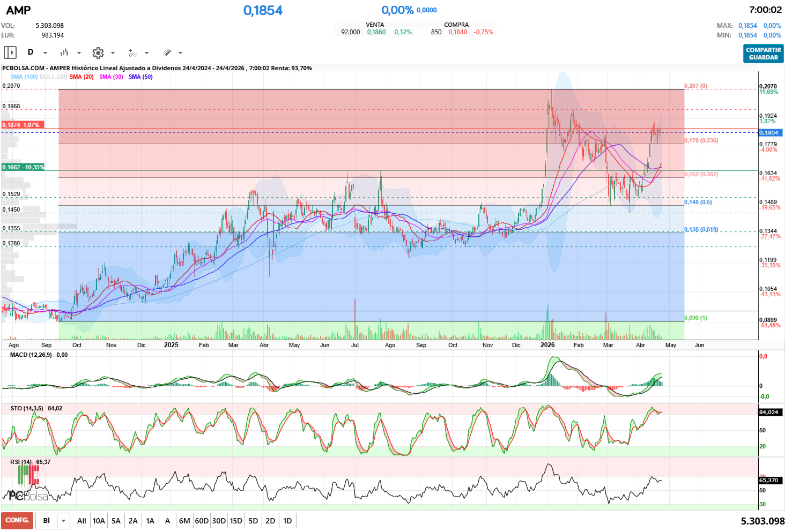
Task: Select the 6M time range tab
Action: (184, 521)
